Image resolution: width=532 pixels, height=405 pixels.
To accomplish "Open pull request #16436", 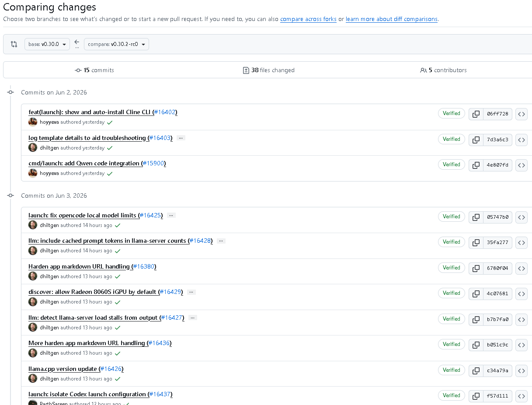I will [x=159, y=343].
